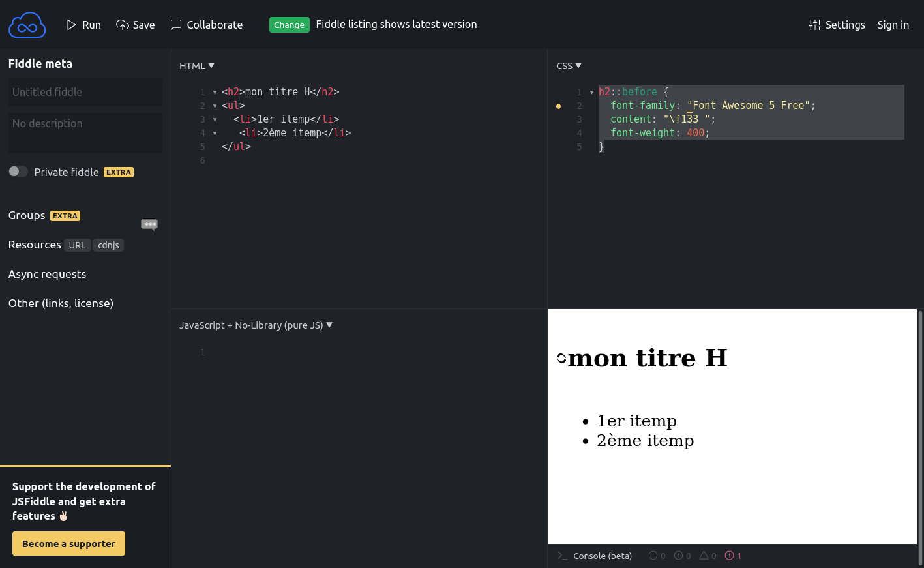This screenshot has height=568, width=924.
Task: Click the JSFiddle cloud logo
Action: pos(27,25)
